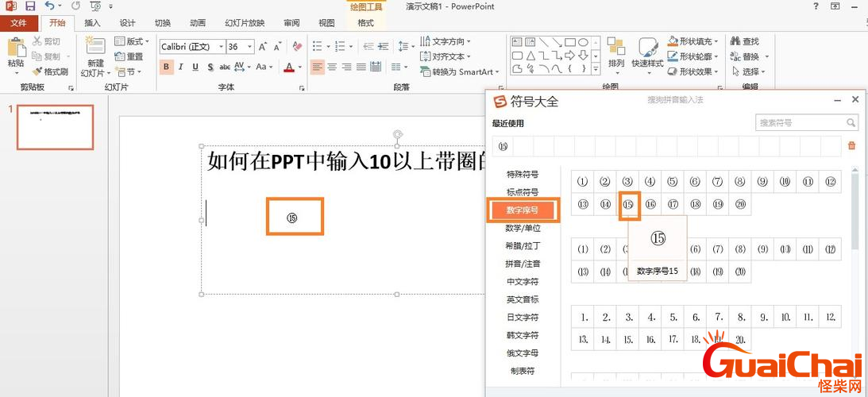
Task: Open the Layout (版式) dropdown
Action: coord(133,41)
